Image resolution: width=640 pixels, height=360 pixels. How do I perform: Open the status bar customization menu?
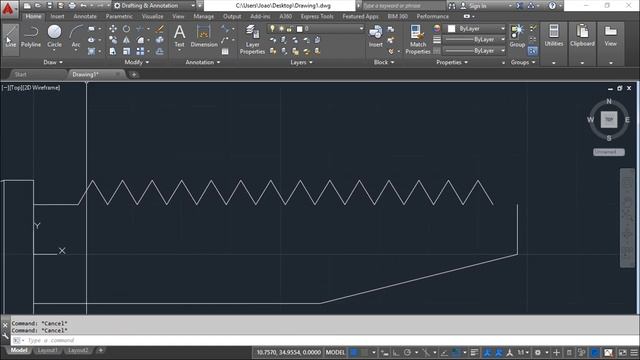[x=634, y=352]
